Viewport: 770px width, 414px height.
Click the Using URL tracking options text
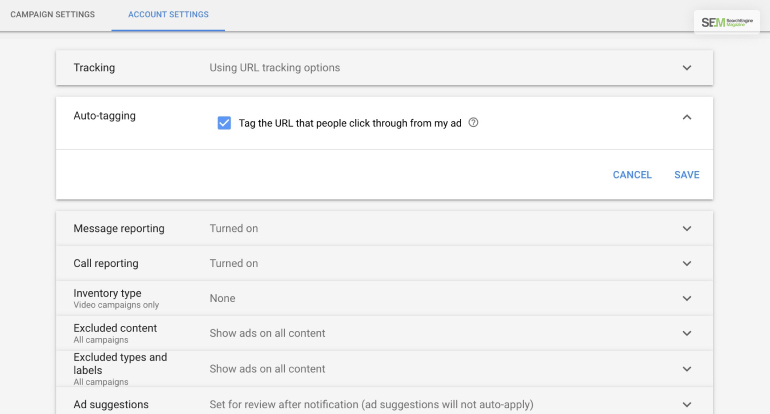click(274, 68)
